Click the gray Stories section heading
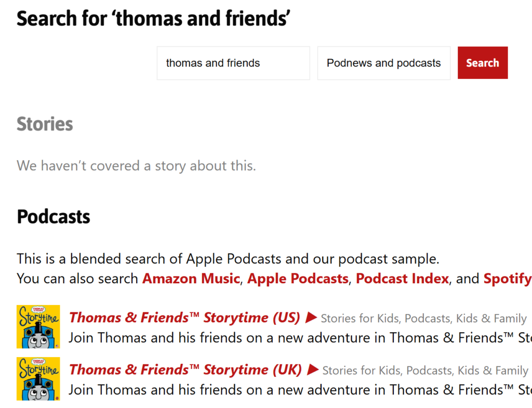532x408 pixels. pyautogui.click(x=45, y=124)
